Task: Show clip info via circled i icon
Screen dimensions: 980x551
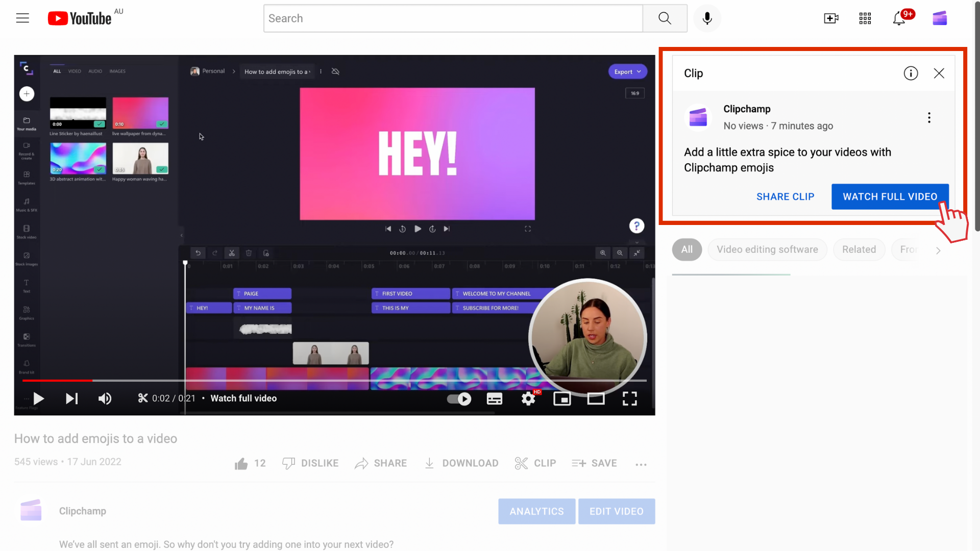Action: click(911, 73)
